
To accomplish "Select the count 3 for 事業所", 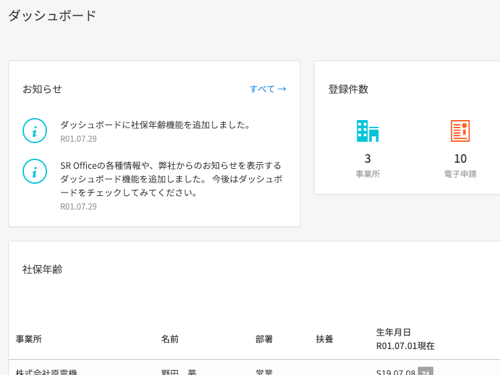I will coord(368,159).
